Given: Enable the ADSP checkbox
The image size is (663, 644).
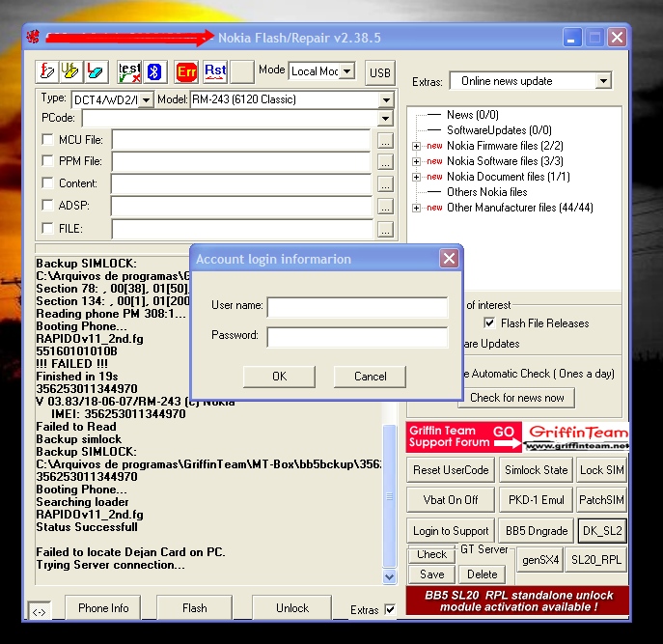Looking at the screenshot, I should tap(48, 205).
